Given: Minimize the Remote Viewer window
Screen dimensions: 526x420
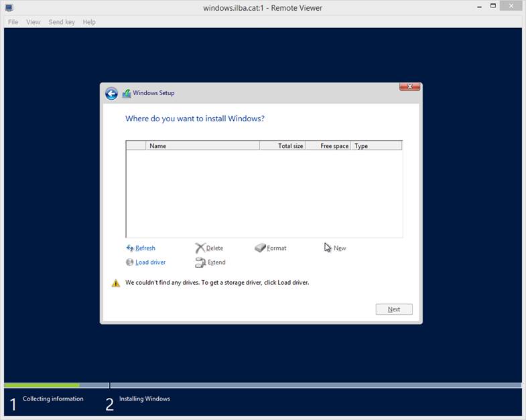Looking at the screenshot, I should (x=480, y=7).
